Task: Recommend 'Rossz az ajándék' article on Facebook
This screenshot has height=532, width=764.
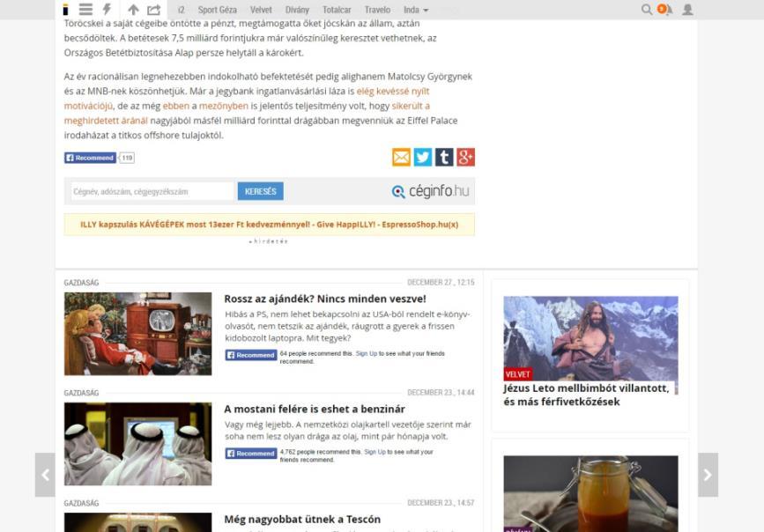Action: [251, 355]
